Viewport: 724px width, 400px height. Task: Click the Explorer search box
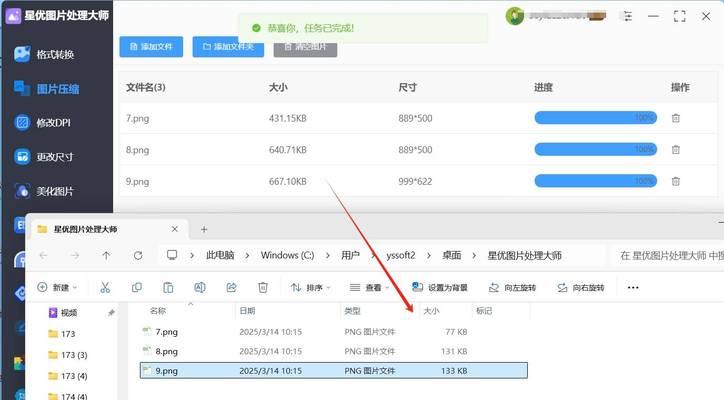pos(669,255)
